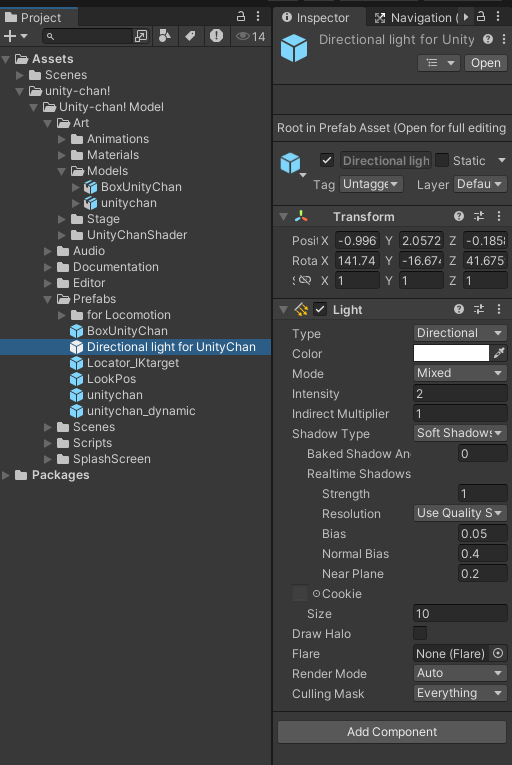Viewport: 512px width, 765px height.
Task: Collapse the Transform component foldout
Action: pyautogui.click(x=284, y=216)
